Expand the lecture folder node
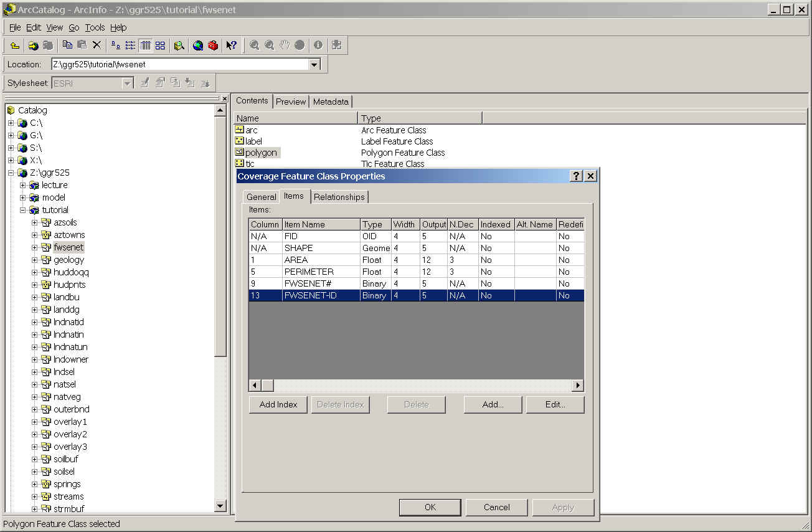The image size is (812, 532). tap(23, 185)
